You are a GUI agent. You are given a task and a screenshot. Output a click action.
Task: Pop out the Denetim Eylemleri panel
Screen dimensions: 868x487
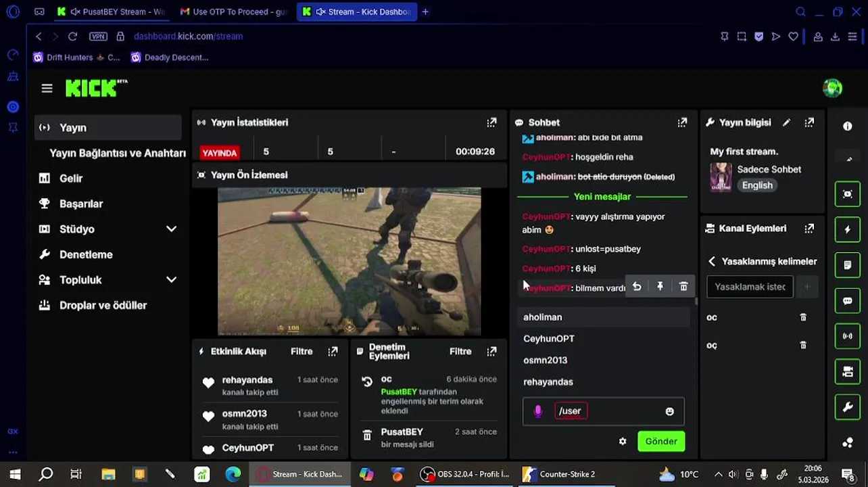point(491,352)
